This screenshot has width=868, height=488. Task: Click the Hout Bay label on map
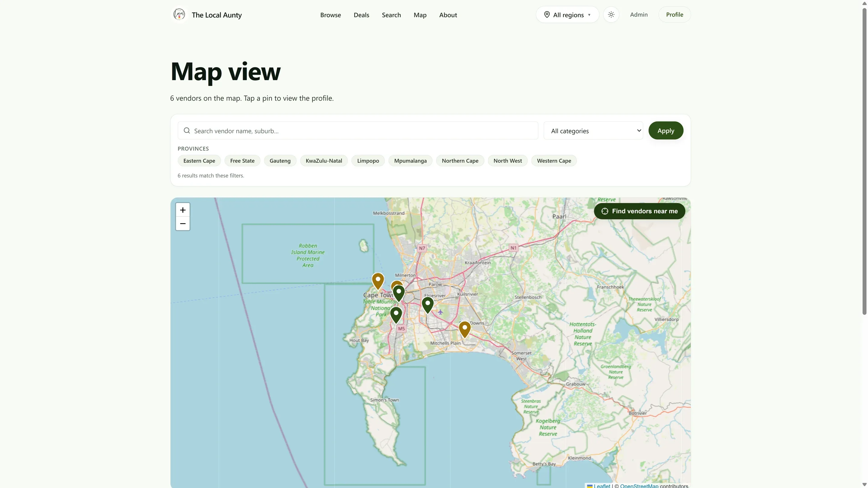pyautogui.click(x=359, y=340)
